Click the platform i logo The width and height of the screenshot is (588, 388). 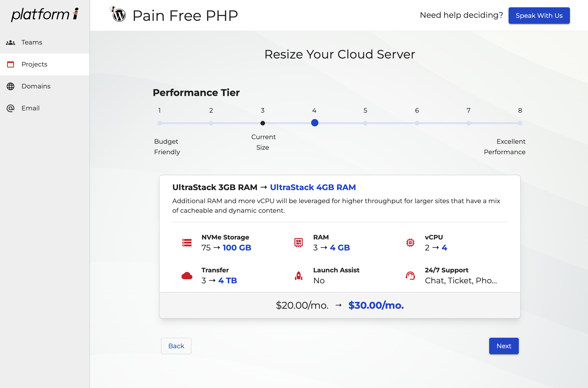[x=45, y=14]
